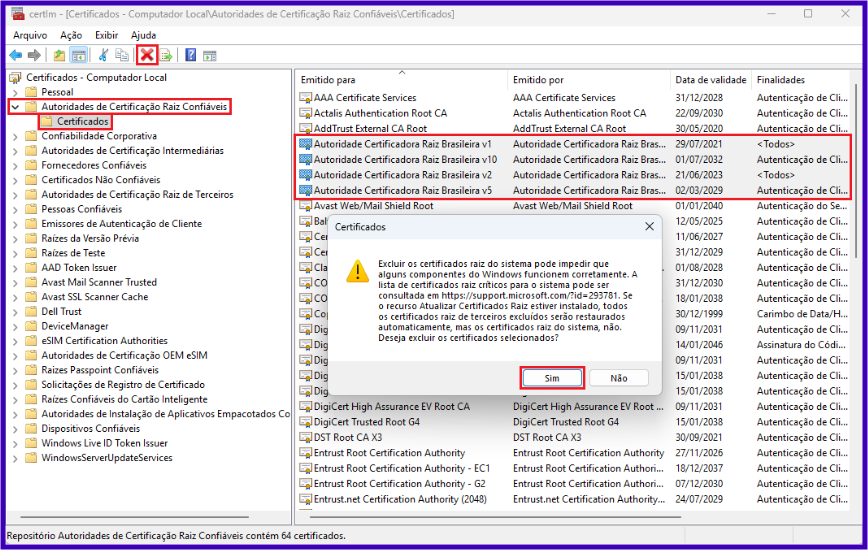This screenshot has width=868, height=551.
Task: Click the red X Delete toolbar icon
Action: 147,55
